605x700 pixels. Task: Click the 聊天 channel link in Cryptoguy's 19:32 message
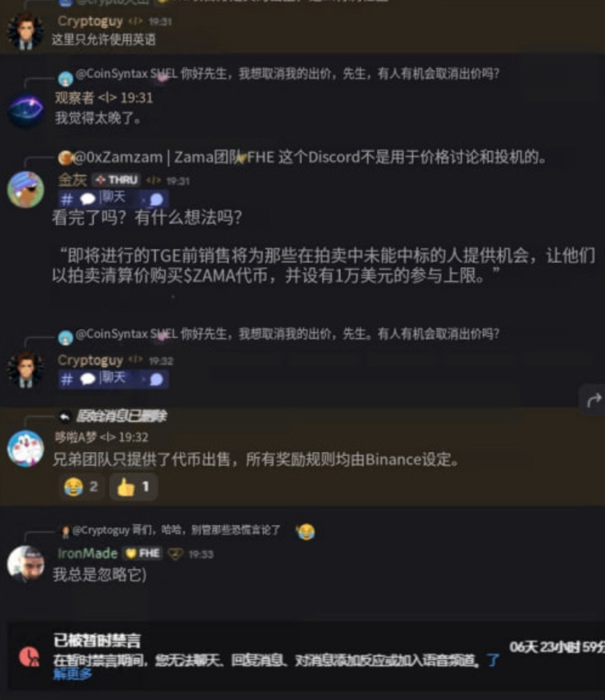pyautogui.click(x=113, y=379)
